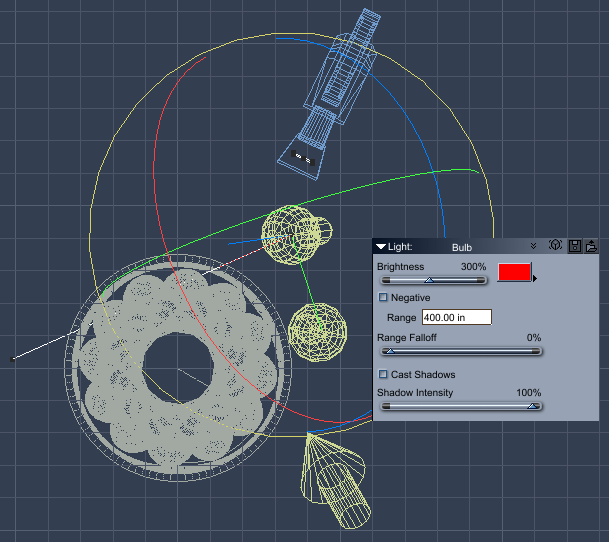Screen dimensions: 609x542
Task: Open the Bulb light type dropdown chevrons
Action: tap(533, 246)
